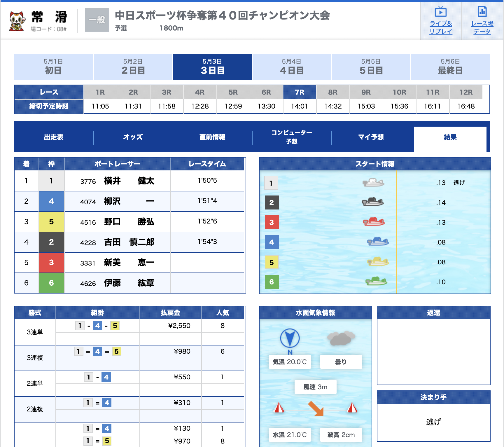
Task: Open the ライブ&リプレイ video icon
Action: (x=440, y=12)
